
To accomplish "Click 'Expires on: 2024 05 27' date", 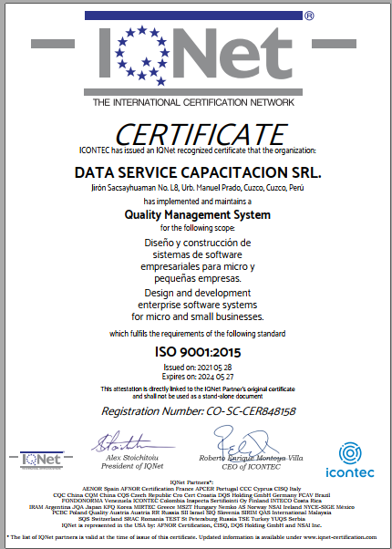I will (x=198, y=377).
